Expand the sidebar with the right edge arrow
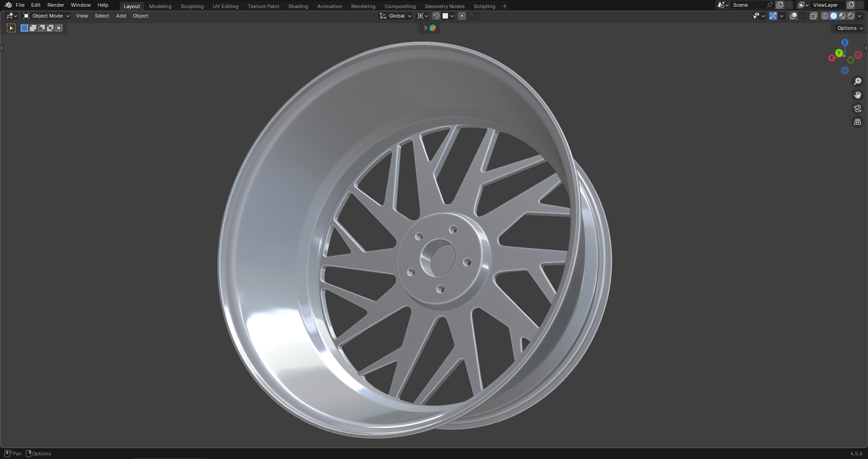 click(866, 48)
